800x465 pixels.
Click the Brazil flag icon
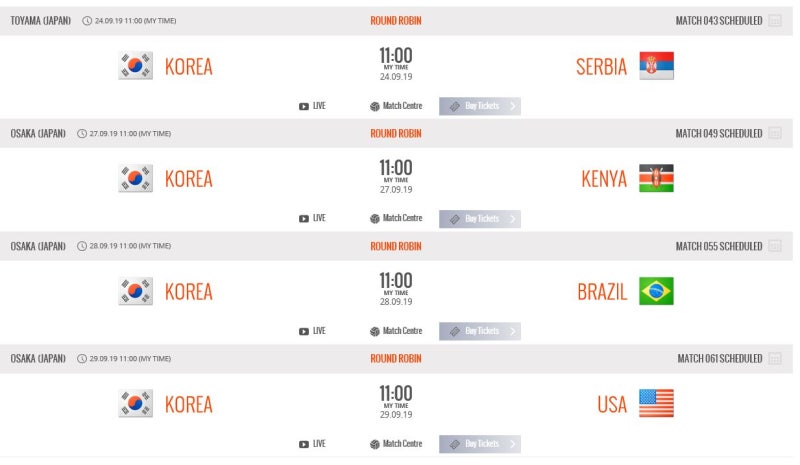click(656, 291)
